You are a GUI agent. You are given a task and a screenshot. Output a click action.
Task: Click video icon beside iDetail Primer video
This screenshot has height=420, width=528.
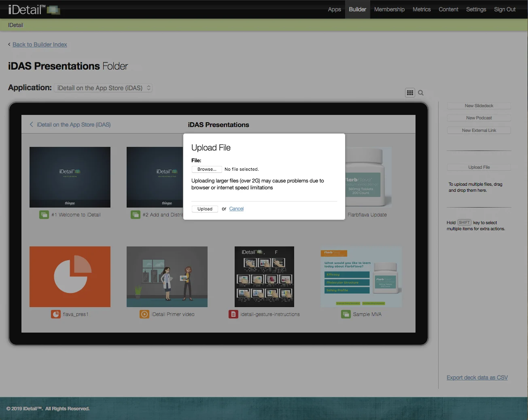(x=144, y=314)
